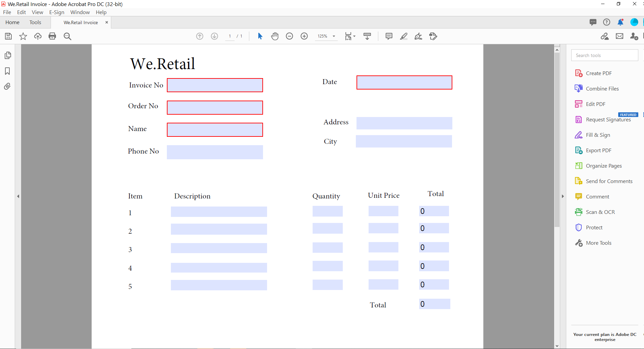Open the Export PDF tool

coord(598,151)
